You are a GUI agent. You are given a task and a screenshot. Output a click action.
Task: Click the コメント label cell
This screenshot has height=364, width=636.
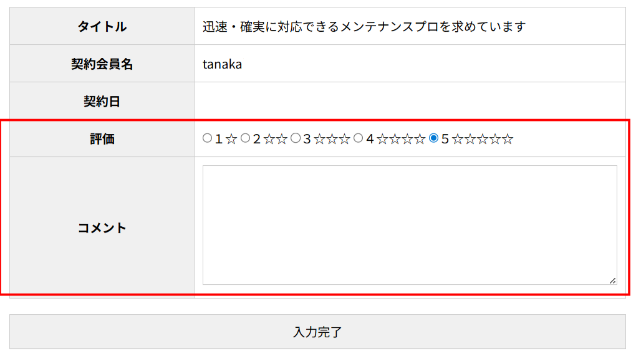(x=102, y=228)
